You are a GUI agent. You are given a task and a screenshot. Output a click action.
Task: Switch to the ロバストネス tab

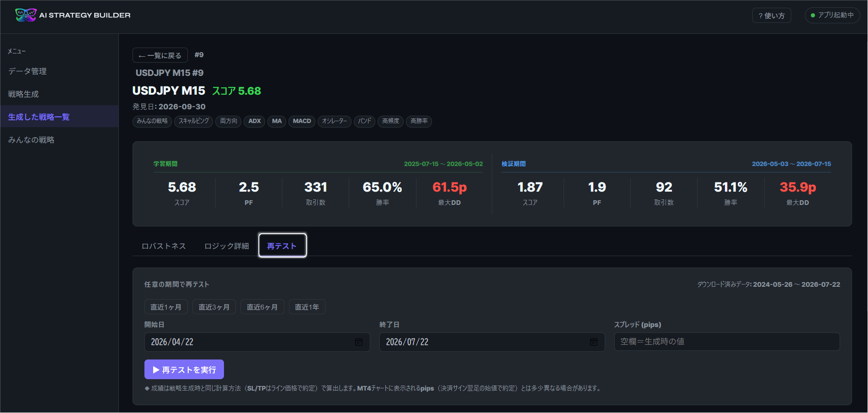(x=164, y=246)
